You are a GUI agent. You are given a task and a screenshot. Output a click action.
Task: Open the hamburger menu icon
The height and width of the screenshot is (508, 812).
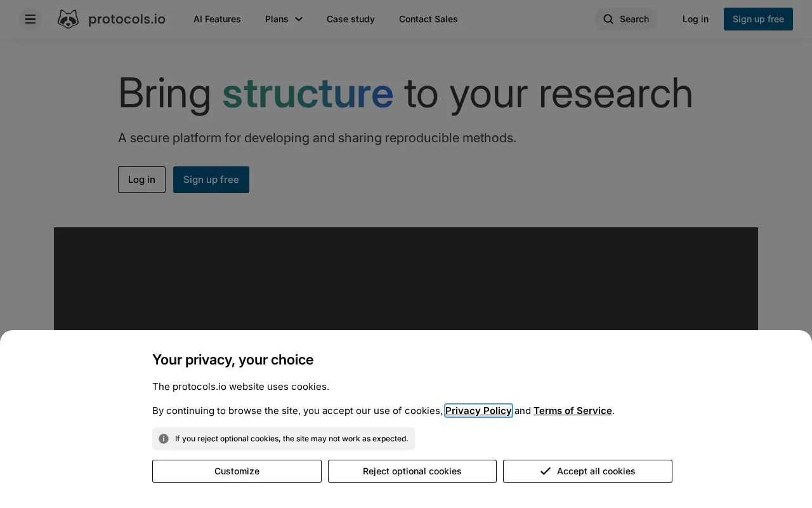pos(30,19)
